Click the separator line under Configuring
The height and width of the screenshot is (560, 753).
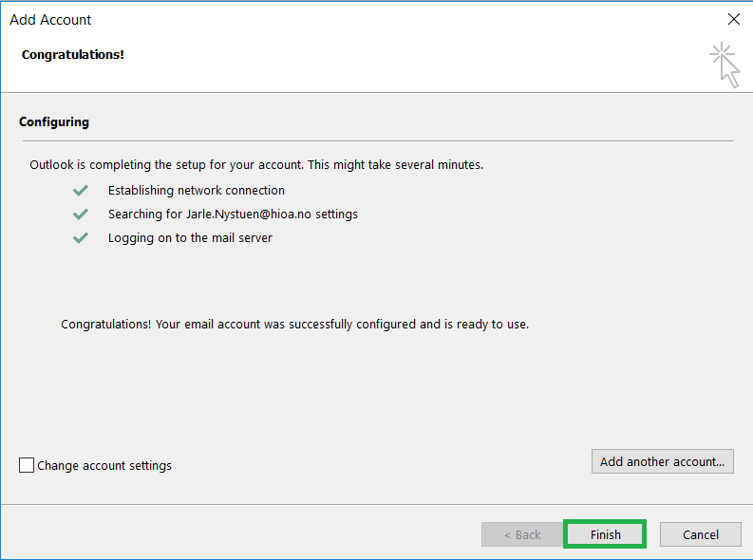[378, 141]
